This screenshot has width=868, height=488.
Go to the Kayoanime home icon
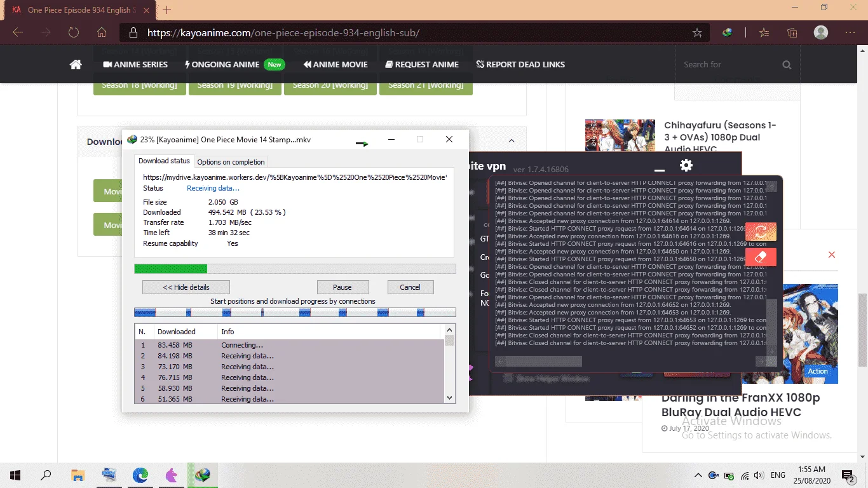coord(76,64)
